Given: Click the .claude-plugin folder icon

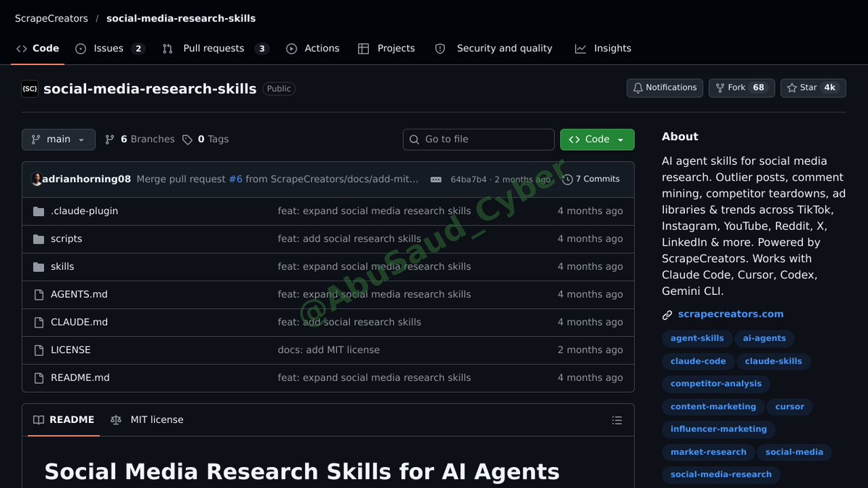Looking at the screenshot, I should [x=39, y=211].
